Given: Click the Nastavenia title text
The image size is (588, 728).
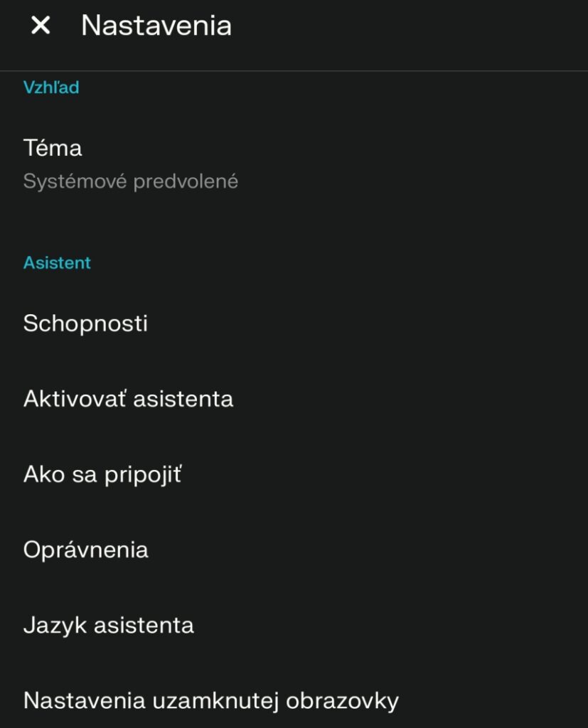Looking at the screenshot, I should click(x=156, y=26).
